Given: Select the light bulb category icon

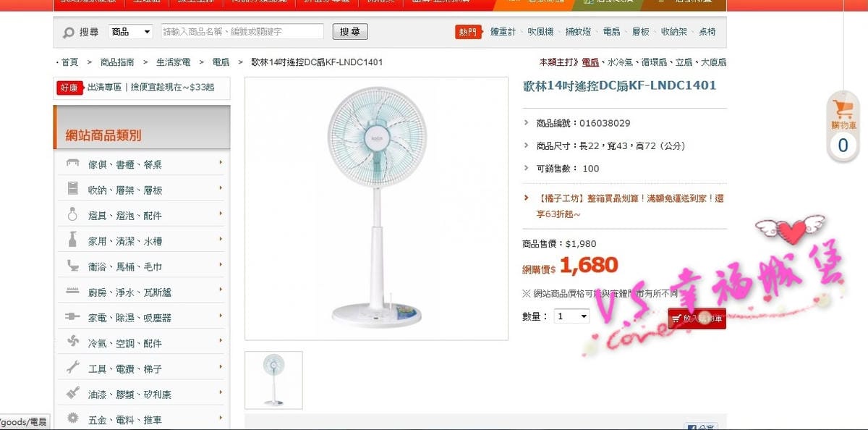Looking at the screenshot, I should pos(72,215).
